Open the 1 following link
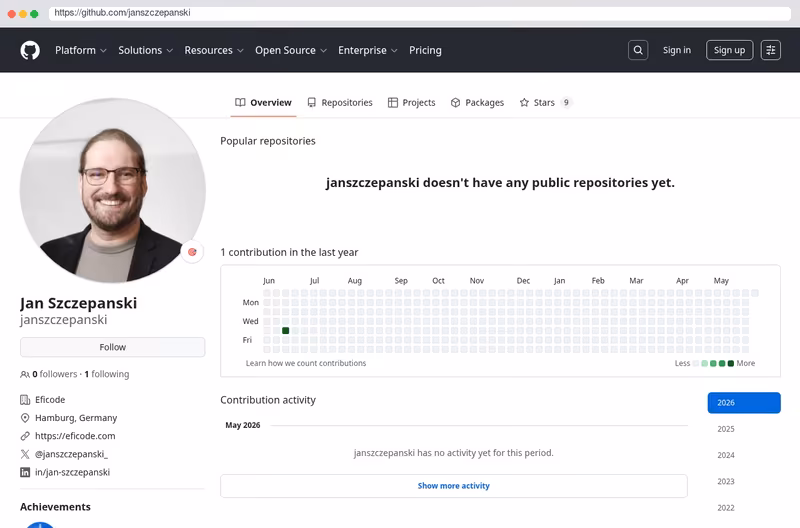This screenshot has width=800, height=528. tap(107, 374)
